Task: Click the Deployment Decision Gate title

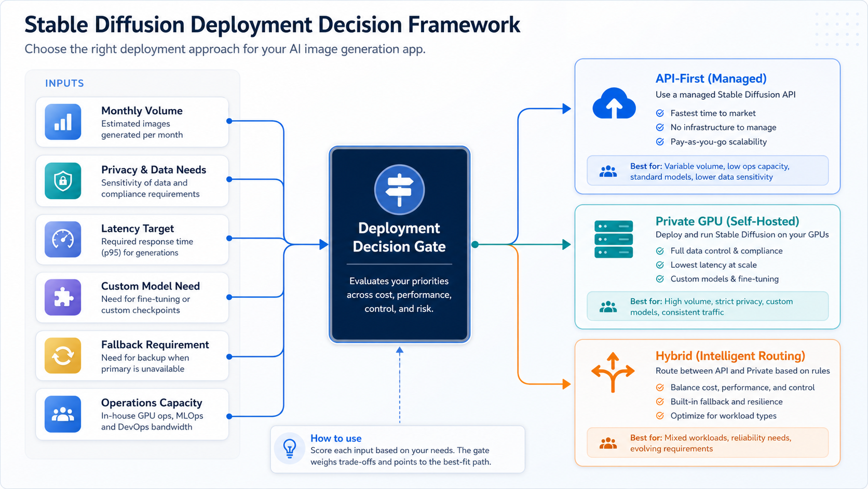Action: click(x=399, y=237)
